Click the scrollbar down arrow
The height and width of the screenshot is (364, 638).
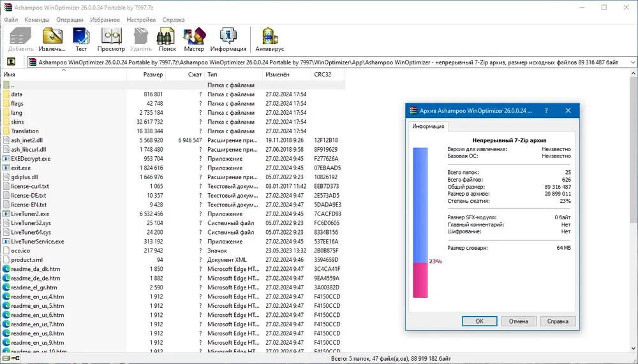pyautogui.click(x=634, y=349)
